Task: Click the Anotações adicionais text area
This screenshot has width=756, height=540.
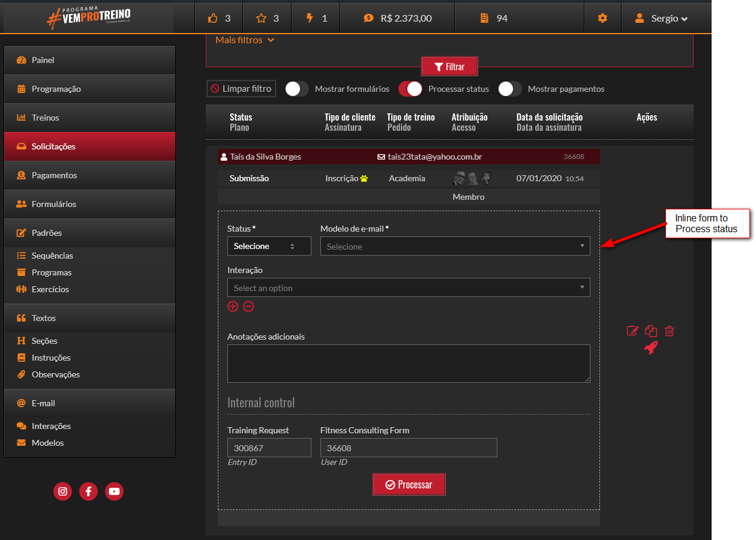Action: tap(408, 363)
